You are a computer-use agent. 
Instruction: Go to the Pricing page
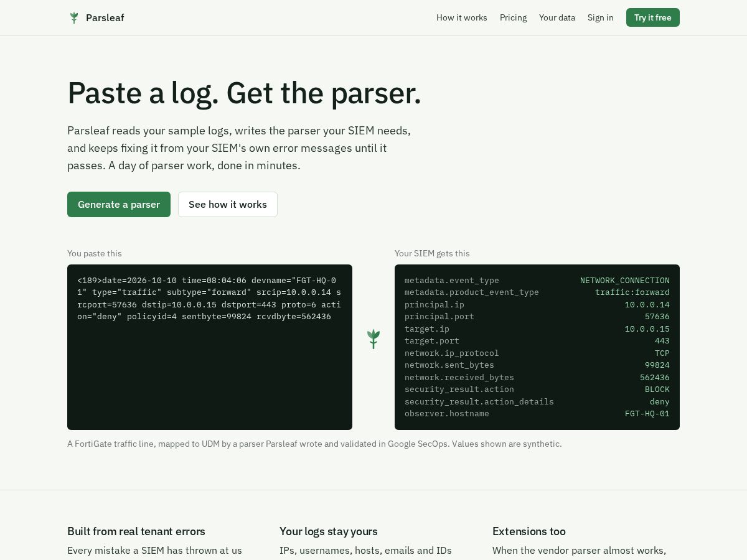(x=514, y=17)
